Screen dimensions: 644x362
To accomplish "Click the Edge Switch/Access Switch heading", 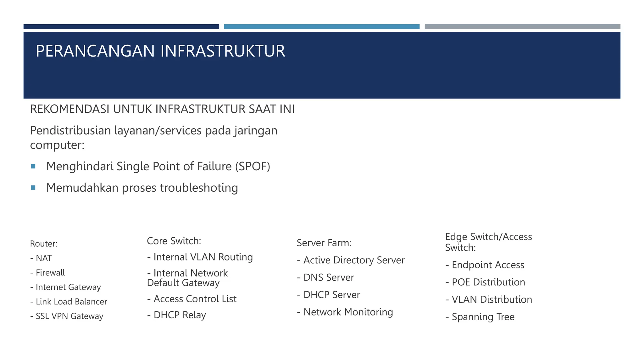I will [x=488, y=242].
